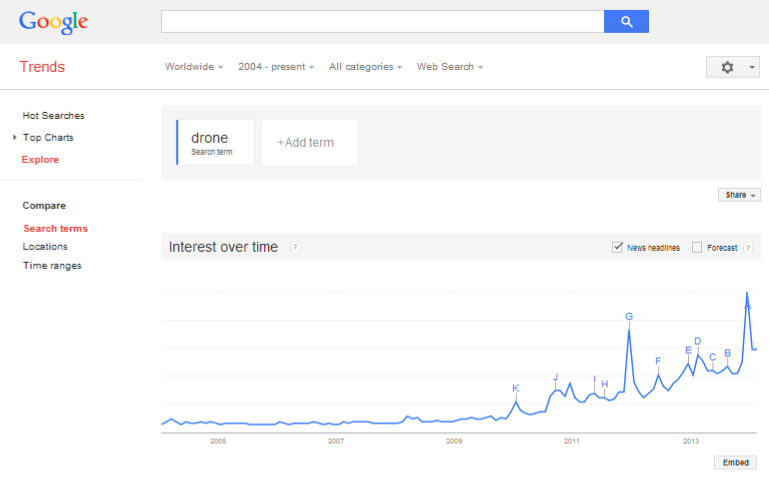Open the Worldwide region dropdown
769x485 pixels.
[194, 67]
